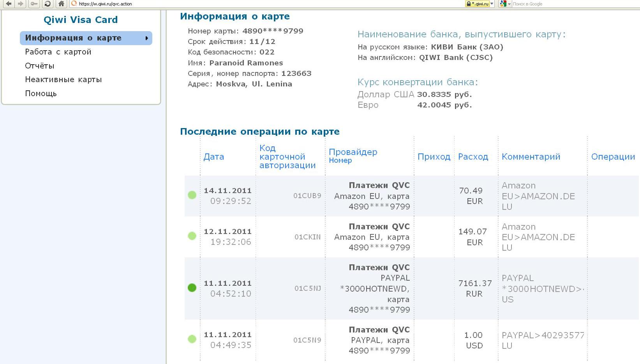
Task: Open the address bar dropdown arrow beside *.qiwi.ru
Action: pyautogui.click(x=492, y=4)
